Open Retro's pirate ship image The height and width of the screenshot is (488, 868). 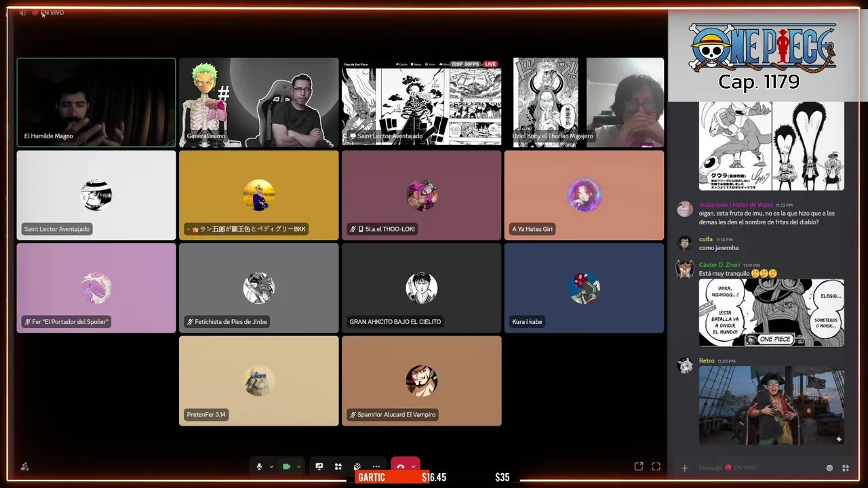coord(772,405)
